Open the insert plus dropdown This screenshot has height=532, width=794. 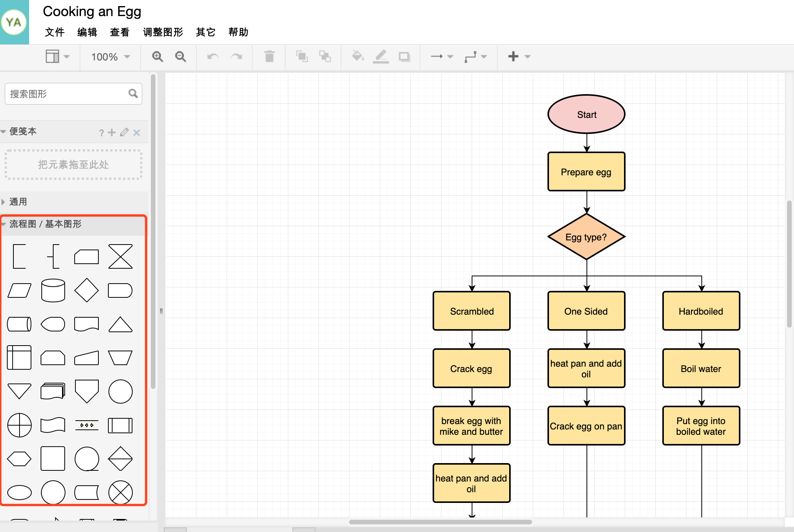point(519,57)
